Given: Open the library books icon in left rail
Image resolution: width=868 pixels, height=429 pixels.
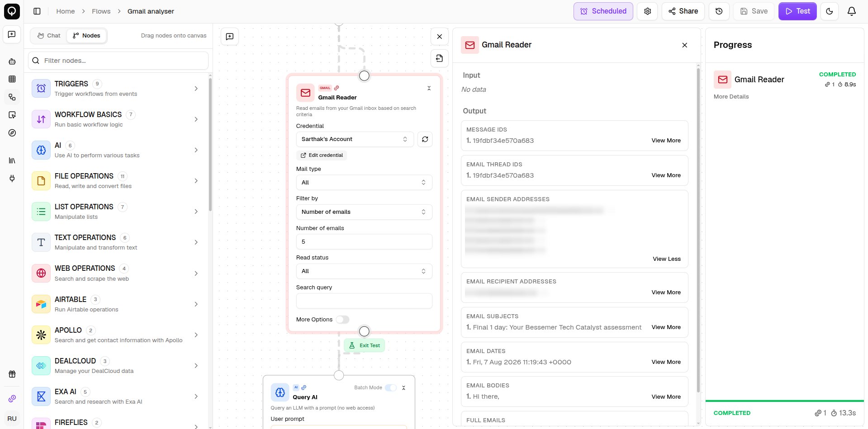Looking at the screenshot, I should pyautogui.click(x=12, y=160).
